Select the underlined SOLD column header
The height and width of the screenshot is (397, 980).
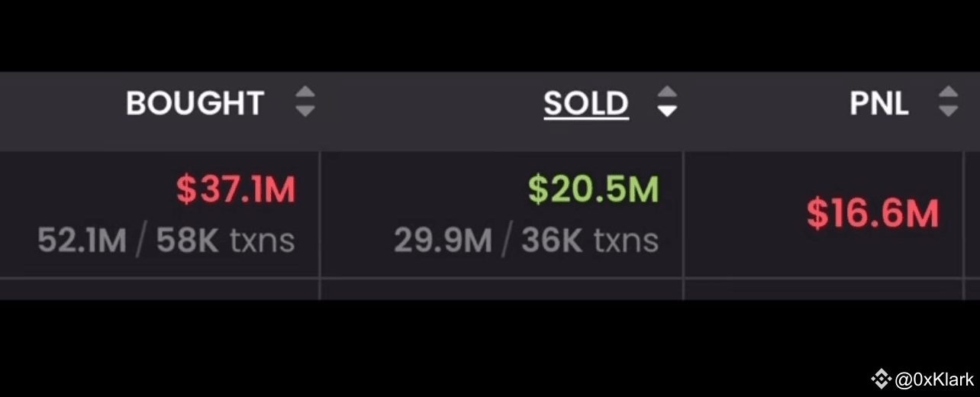(586, 104)
